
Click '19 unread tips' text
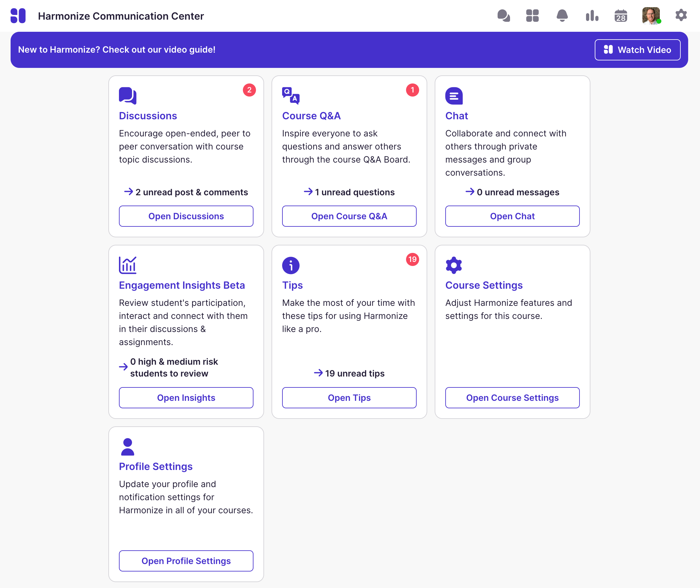355,373
